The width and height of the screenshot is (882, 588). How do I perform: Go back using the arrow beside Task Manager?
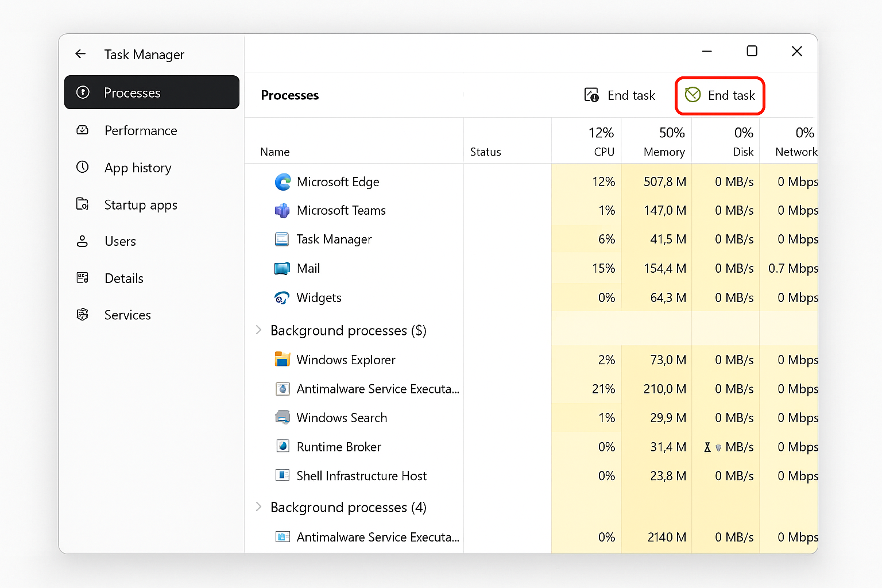(x=80, y=54)
